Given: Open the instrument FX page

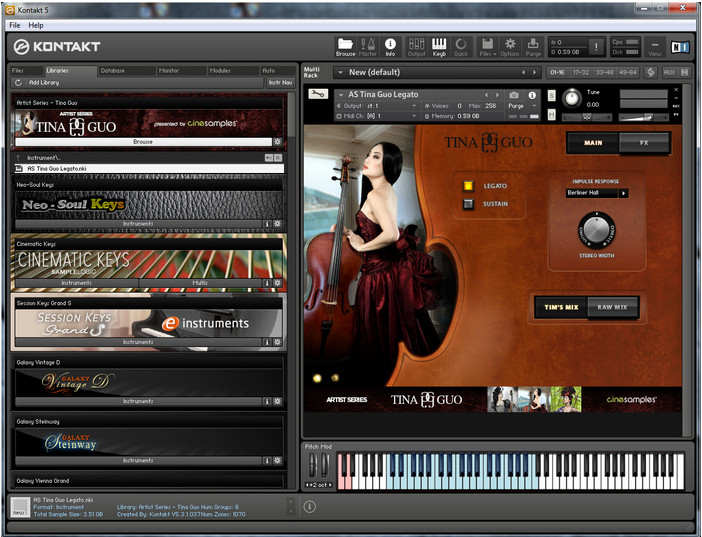Looking at the screenshot, I should point(644,143).
